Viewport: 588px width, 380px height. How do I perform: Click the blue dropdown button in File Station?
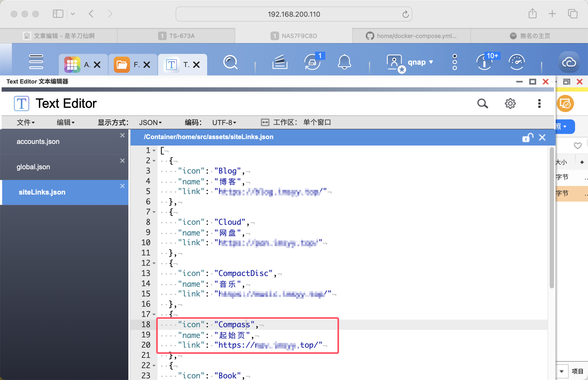tap(565, 127)
